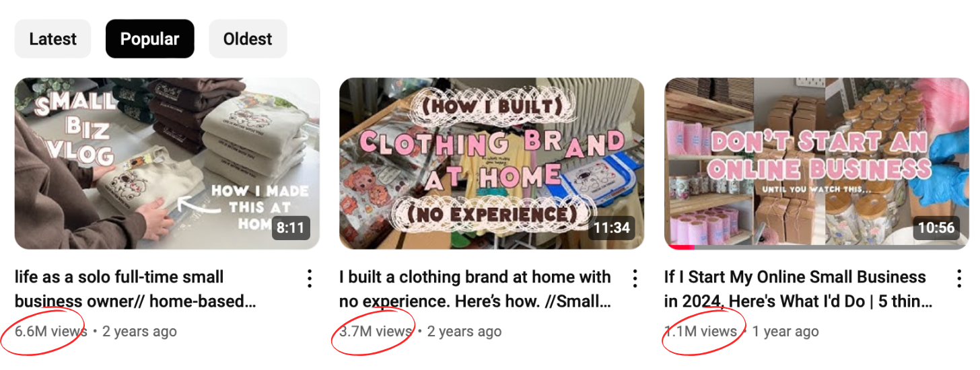Click the 6.6M views text
This screenshot has height=370, width=980.
click(x=51, y=332)
